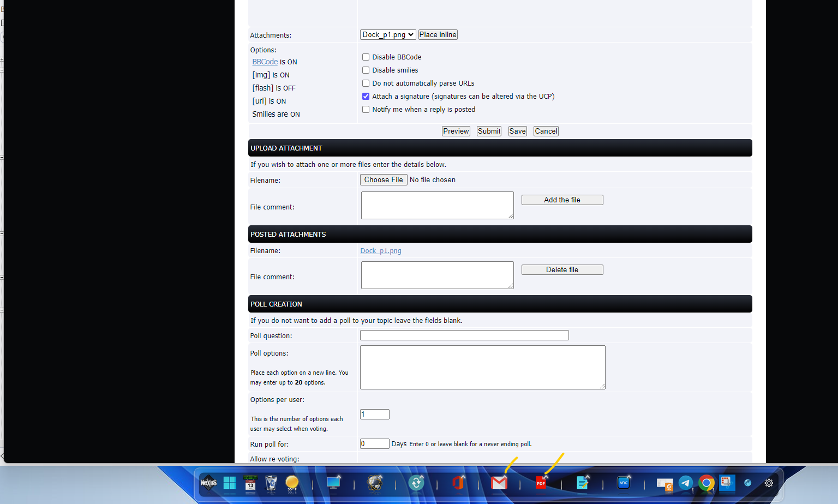Launch the VNC viewer icon
The width and height of the screenshot is (838, 504).
click(x=624, y=483)
